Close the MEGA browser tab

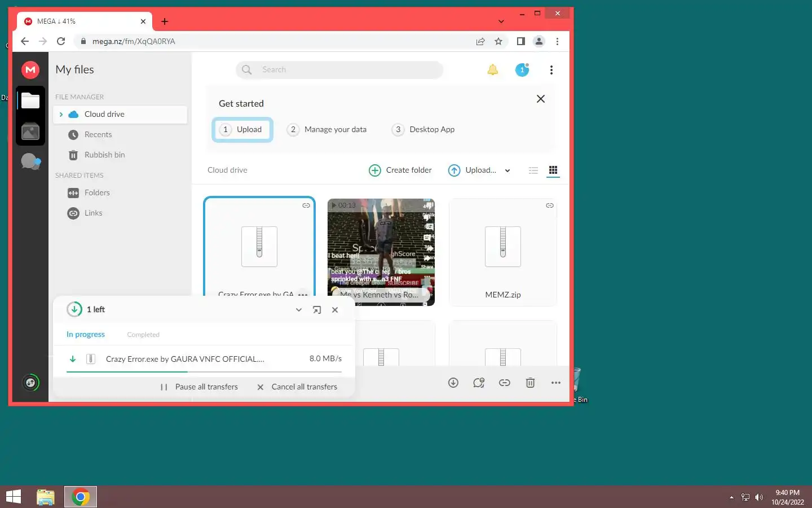(143, 21)
